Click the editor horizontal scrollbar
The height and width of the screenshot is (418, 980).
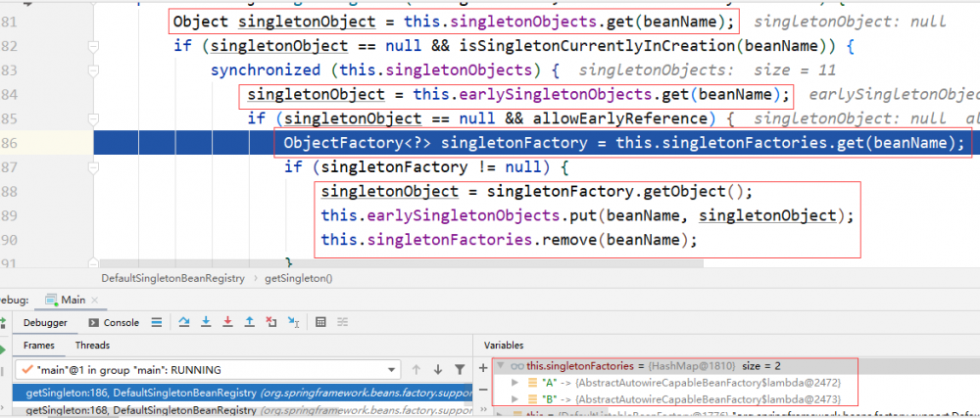[x=401, y=264]
